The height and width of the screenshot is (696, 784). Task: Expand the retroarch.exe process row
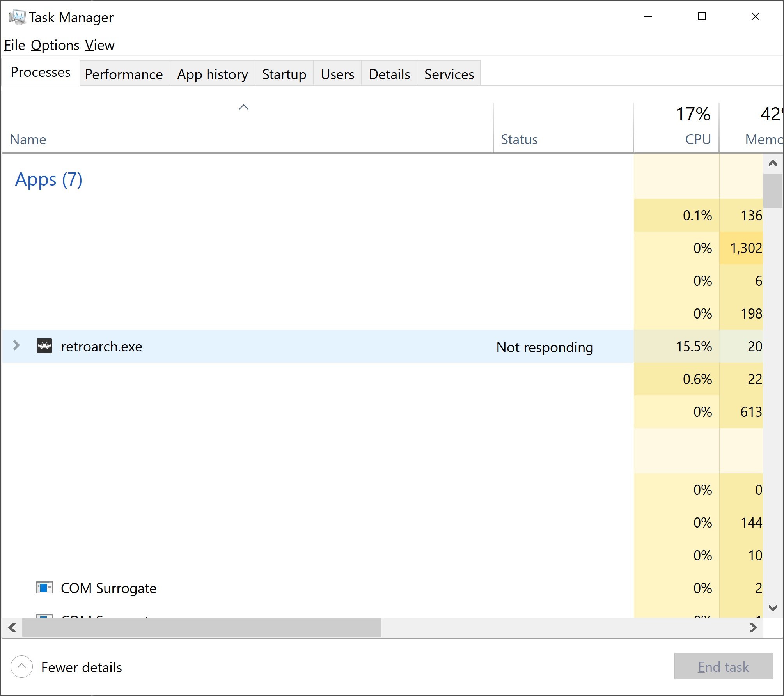[16, 345]
